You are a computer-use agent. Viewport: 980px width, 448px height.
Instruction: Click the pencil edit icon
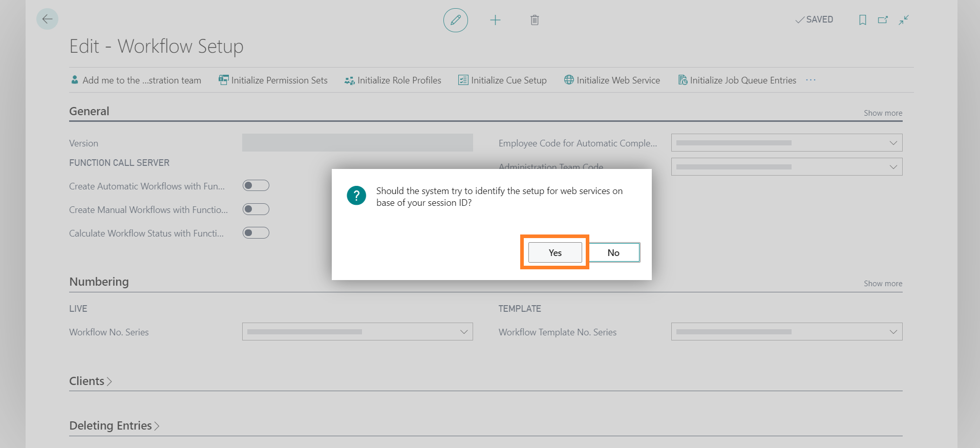coord(455,20)
